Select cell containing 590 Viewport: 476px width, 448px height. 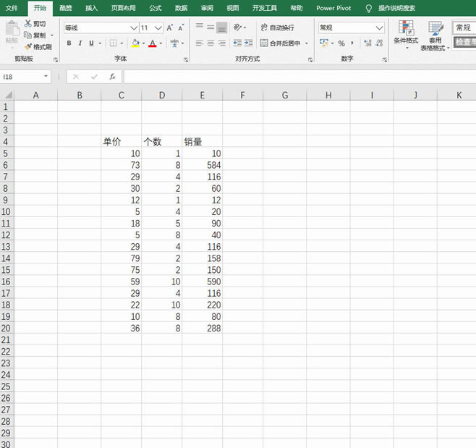[x=202, y=282]
